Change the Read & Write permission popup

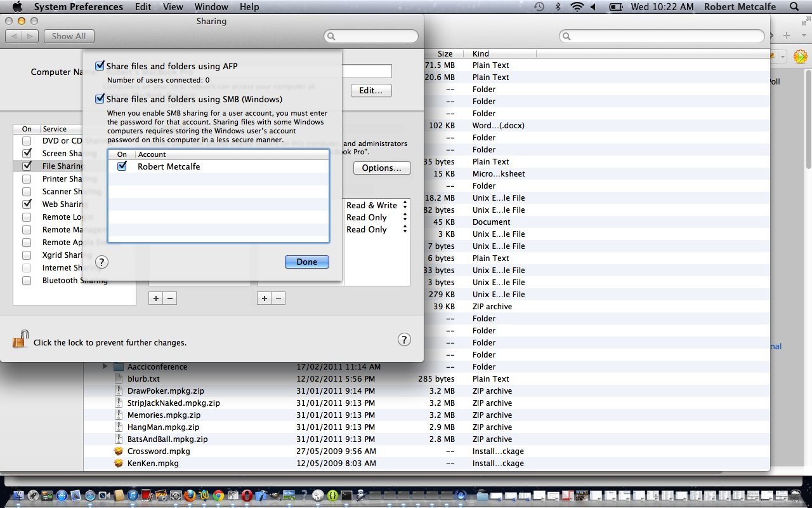pyautogui.click(x=377, y=205)
